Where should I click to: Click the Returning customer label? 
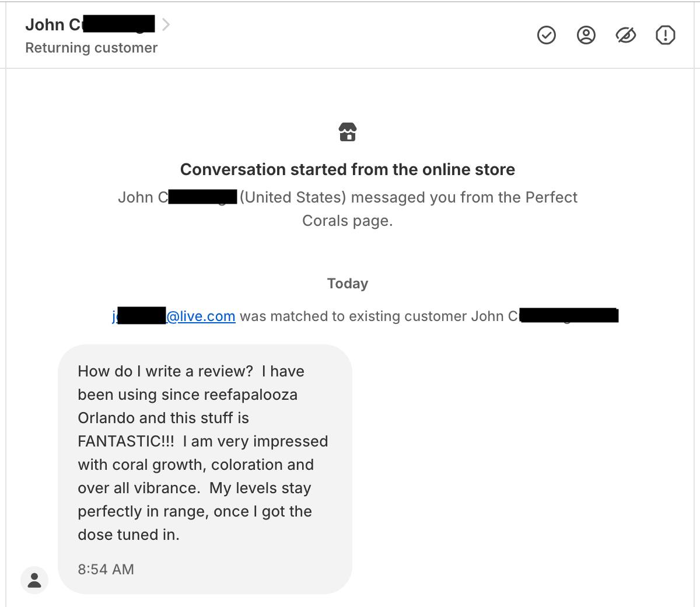pos(92,48)
